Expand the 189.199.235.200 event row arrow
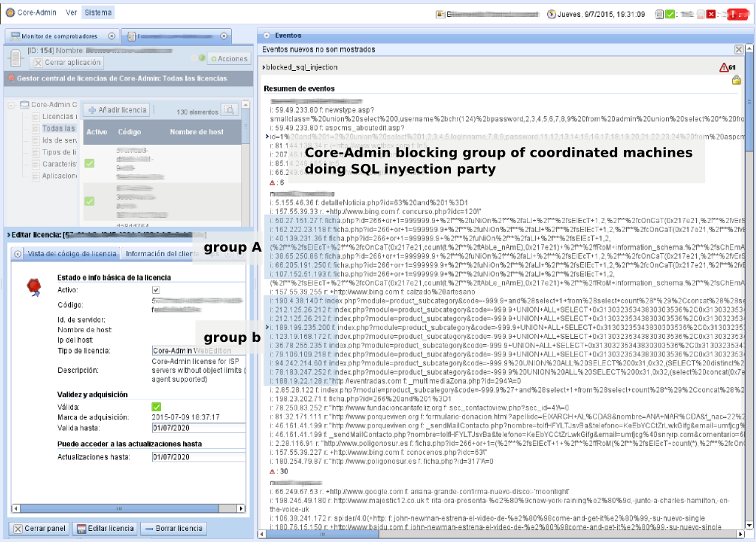Screen dimensions: 756x542 click(x=267, y=327)
